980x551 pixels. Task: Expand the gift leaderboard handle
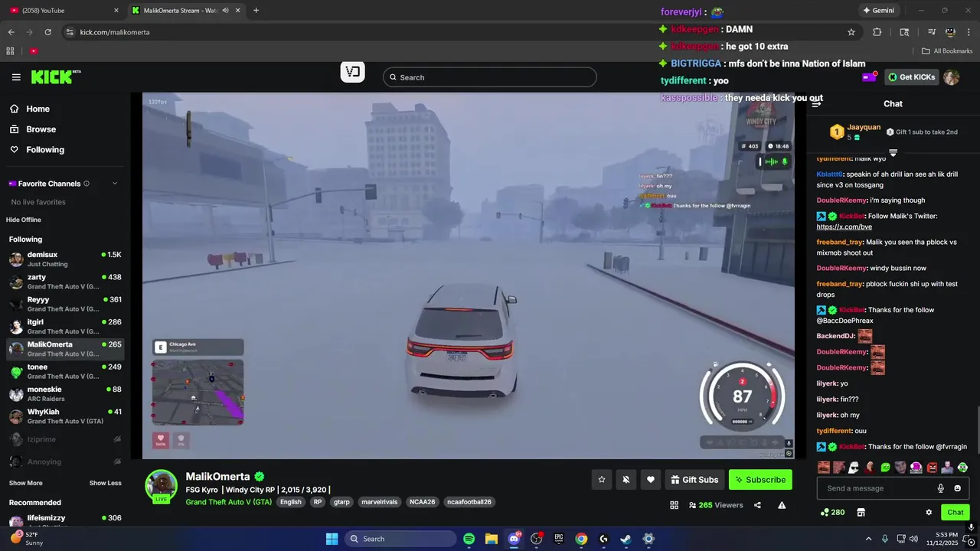[893, 153]
